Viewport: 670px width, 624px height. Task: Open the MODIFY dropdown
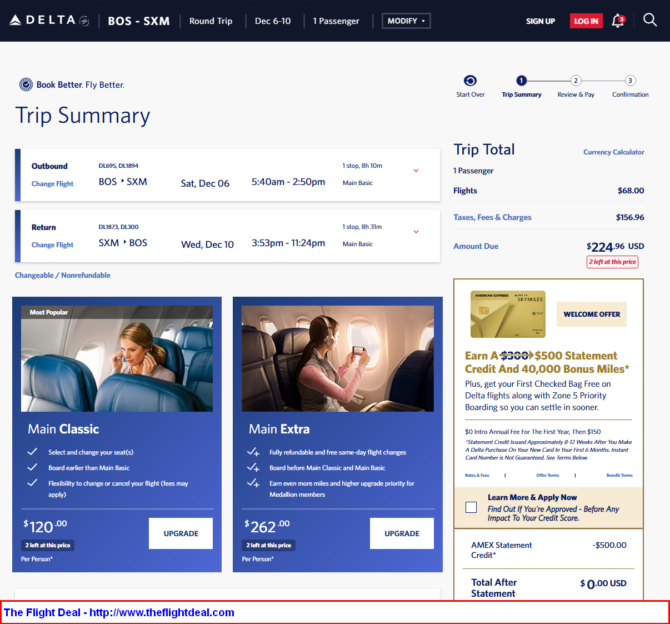pos(406,21)
